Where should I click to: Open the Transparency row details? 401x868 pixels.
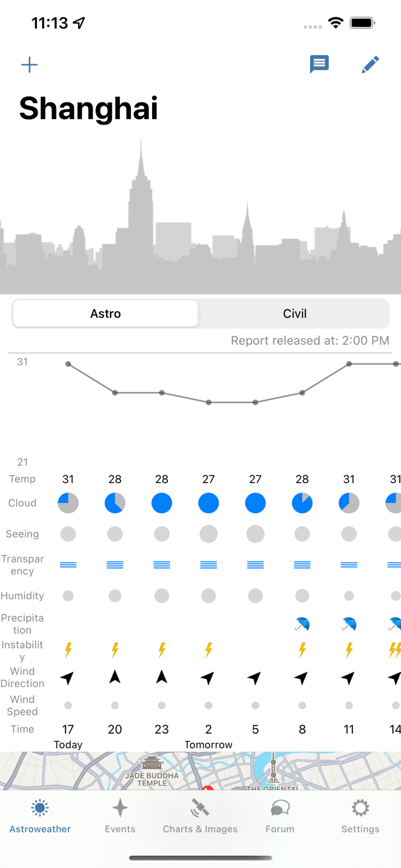point(23,565)
